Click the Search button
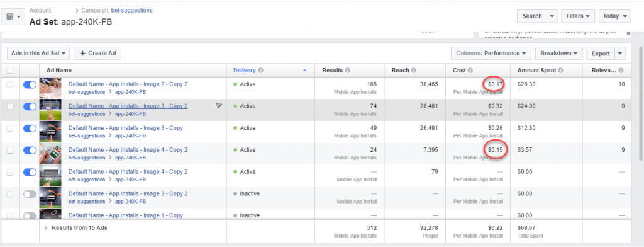The width and height of the screenshot is (644, 247). click(532, 16)
